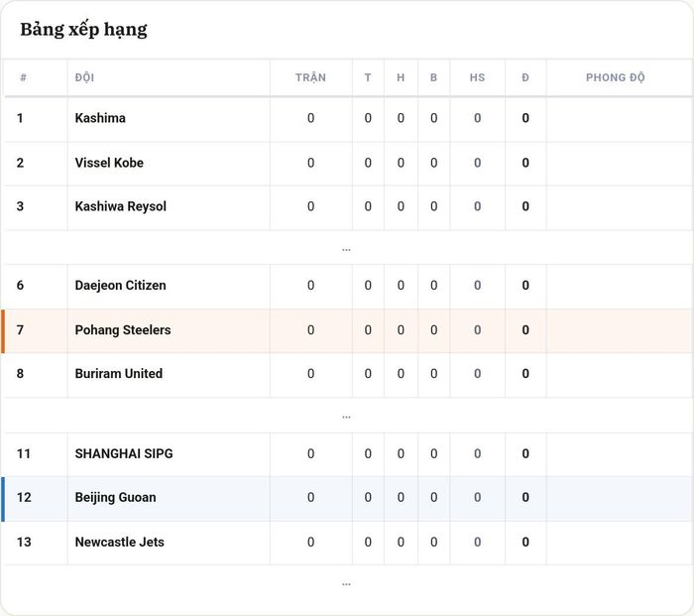Screen dimensions: 694x616
Task: Click the points value for Kashima
Action: [525, 118]
